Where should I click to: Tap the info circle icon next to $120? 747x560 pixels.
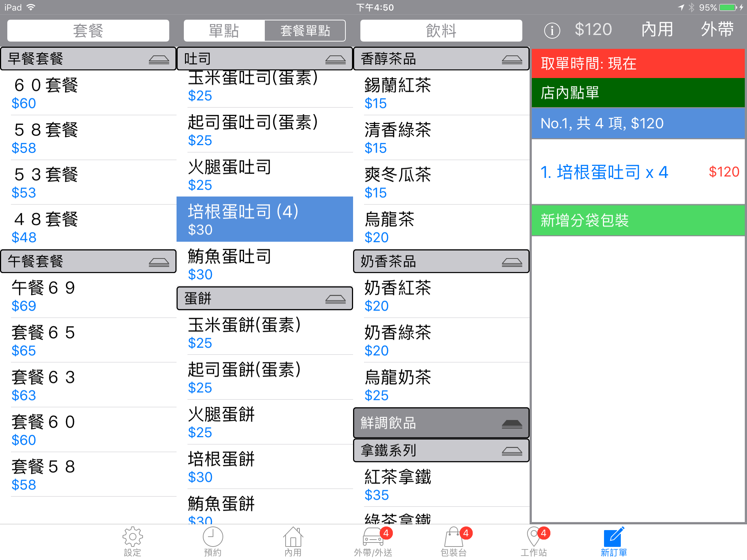click(552, 30)
